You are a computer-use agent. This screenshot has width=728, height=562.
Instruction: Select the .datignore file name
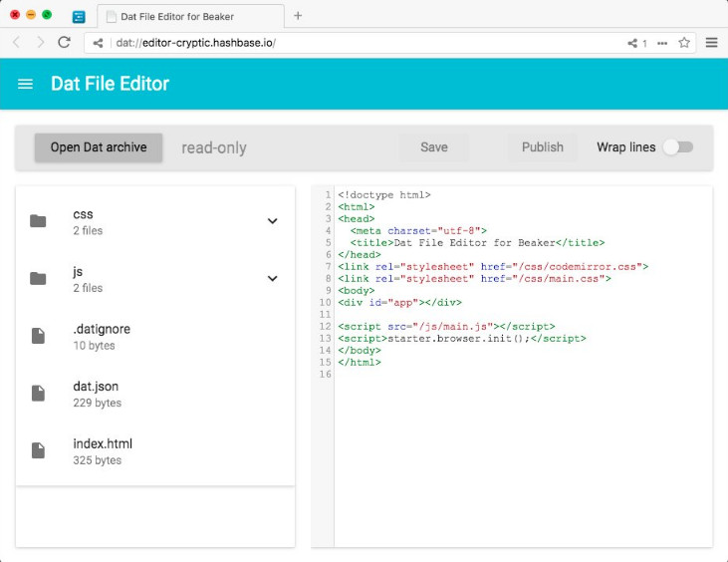(102, 329)
